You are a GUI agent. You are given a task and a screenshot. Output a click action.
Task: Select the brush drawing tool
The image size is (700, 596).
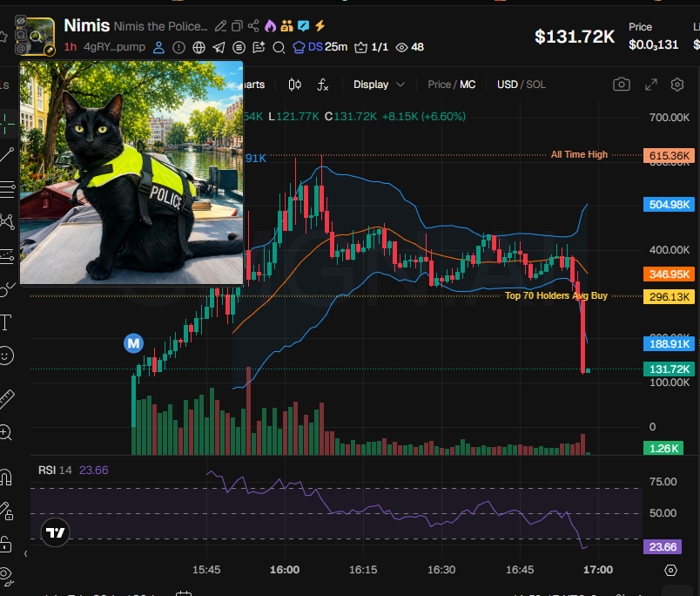click(x=7, y=289)
